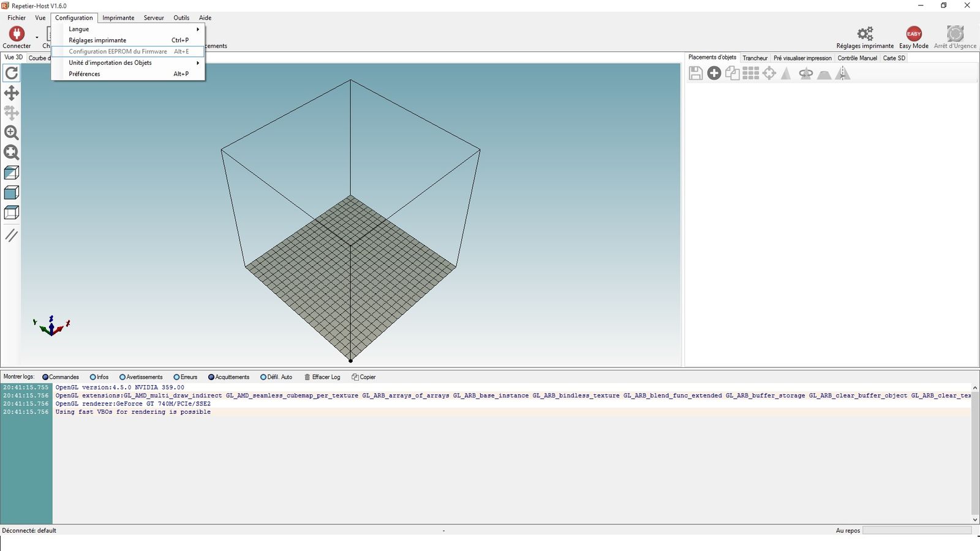Select the move object tool
This screenshot has width=980, height=551.
click(x=12, y=113)
